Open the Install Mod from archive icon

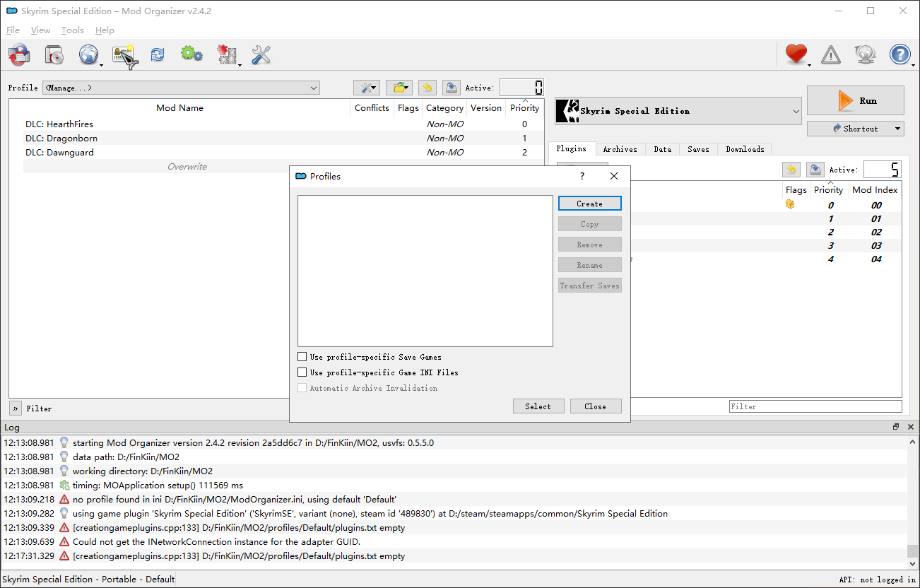tap(54, 54)
